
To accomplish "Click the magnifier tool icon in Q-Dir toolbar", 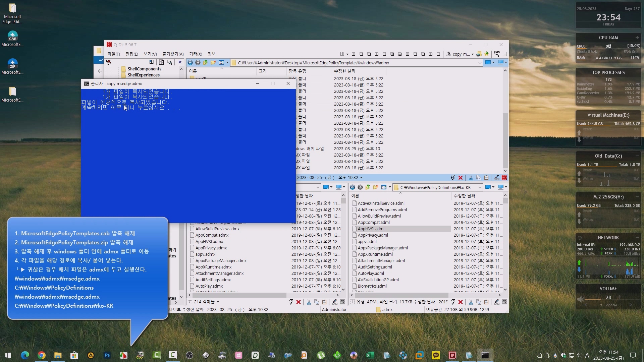I will (497, 54).
